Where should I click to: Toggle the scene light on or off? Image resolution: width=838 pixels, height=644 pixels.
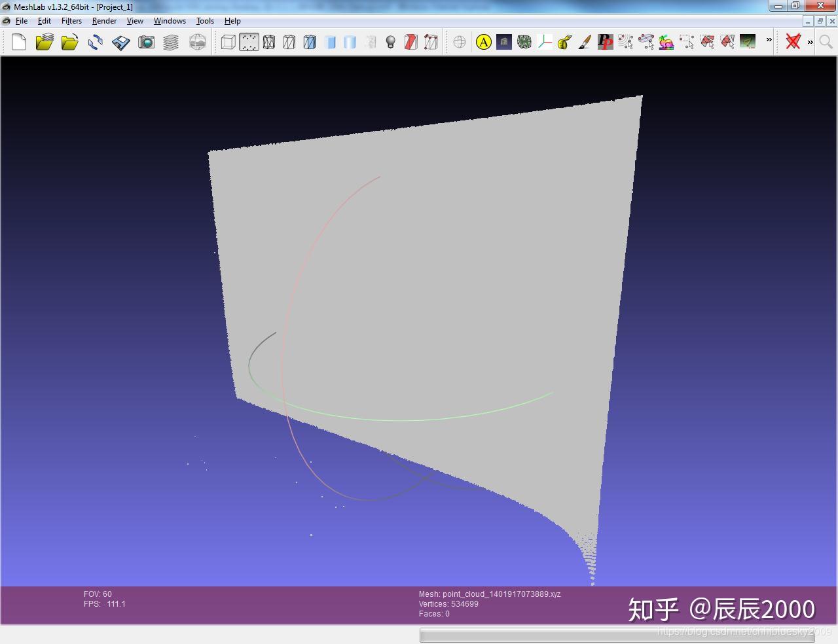(391, 42)
